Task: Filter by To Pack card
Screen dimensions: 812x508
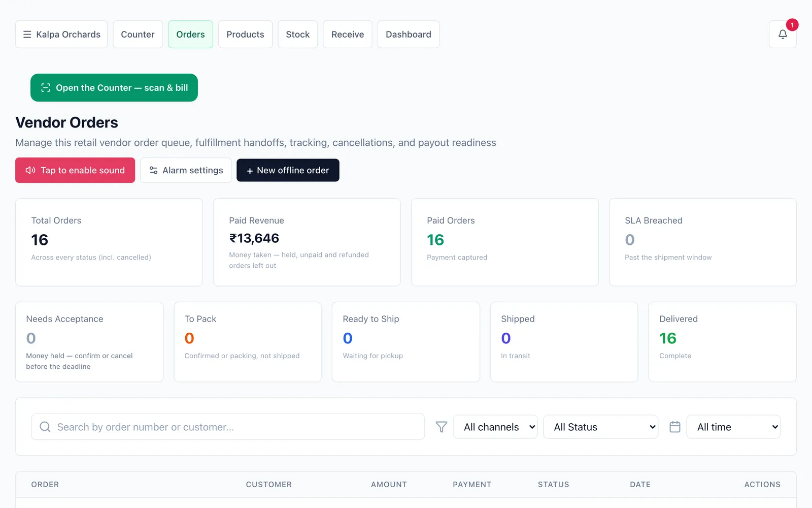Action: point(248,342)
